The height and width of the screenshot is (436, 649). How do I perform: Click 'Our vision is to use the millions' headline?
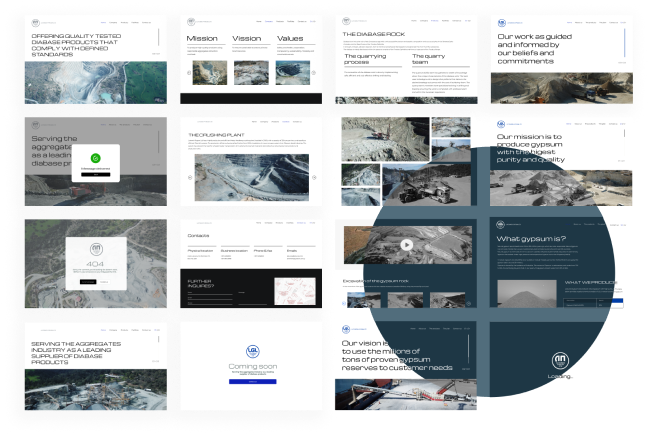[x=397, y=355]
